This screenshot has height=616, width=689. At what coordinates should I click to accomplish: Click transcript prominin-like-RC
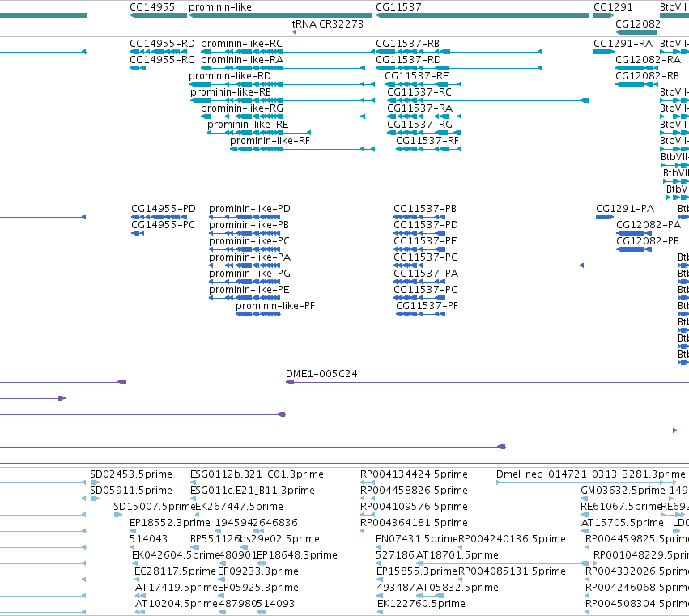coord(287,52)
